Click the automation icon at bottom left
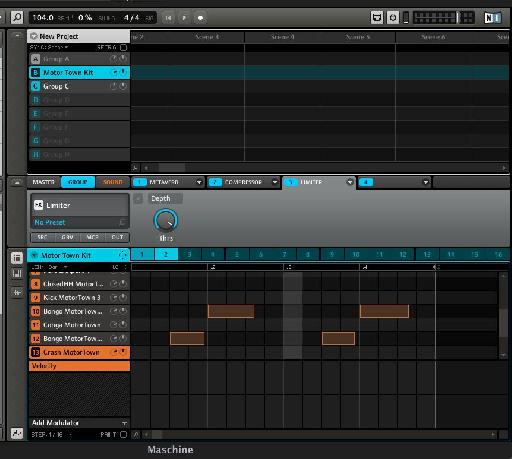 point(17,433)
